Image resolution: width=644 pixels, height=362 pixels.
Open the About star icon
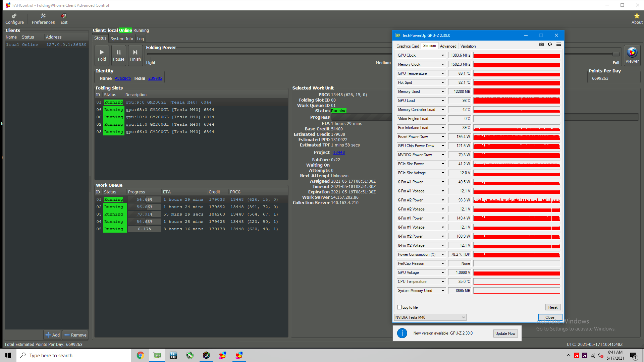click(637, 19)
